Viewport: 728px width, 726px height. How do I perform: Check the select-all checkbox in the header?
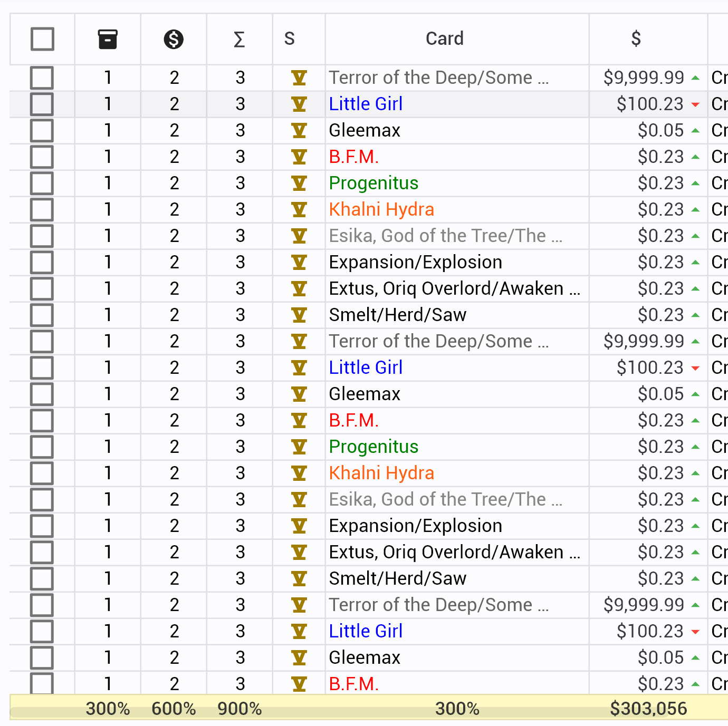click(42, 38)
